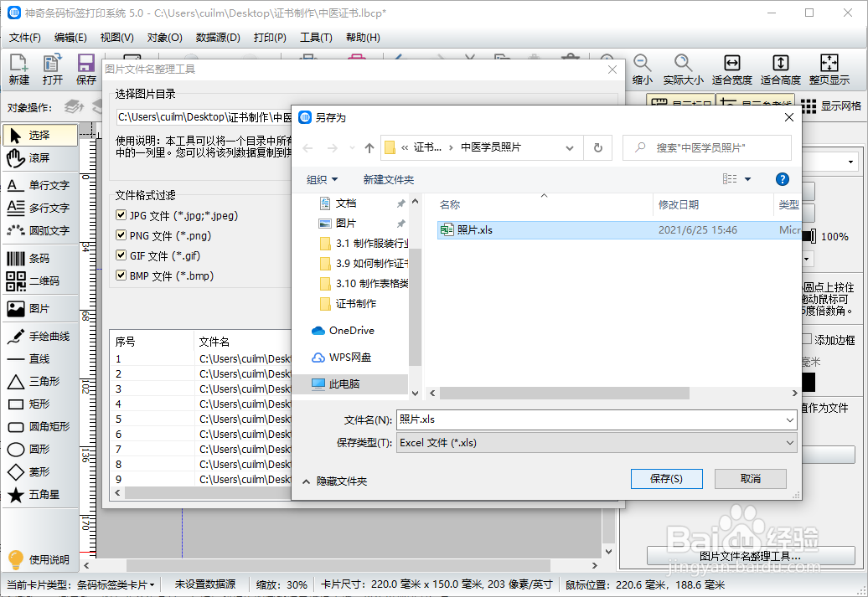Click 新建文件夹 in Save As dialog
Screen dimensions: 868x597
[x=389, y=180]
